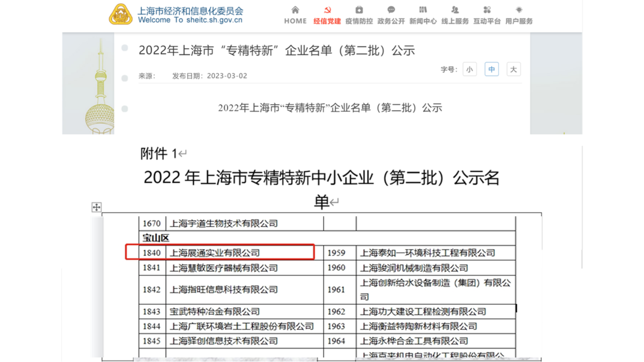Select the 上海泰如一环境科技工程有限公司 cell

[436, 253]
